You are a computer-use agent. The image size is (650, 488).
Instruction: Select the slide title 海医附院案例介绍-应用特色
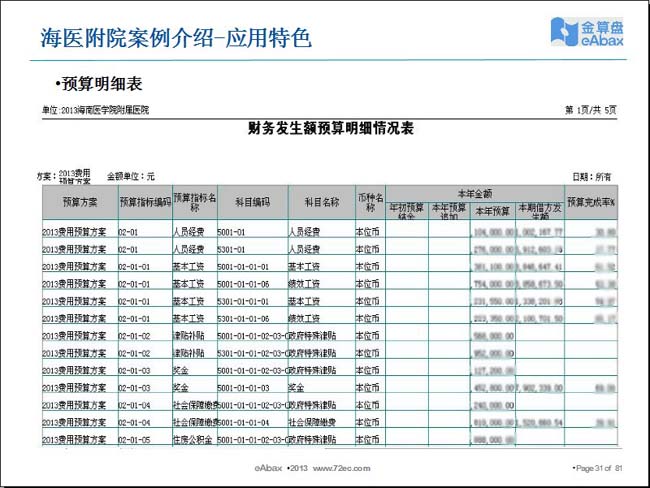click(x=176, y=38)
